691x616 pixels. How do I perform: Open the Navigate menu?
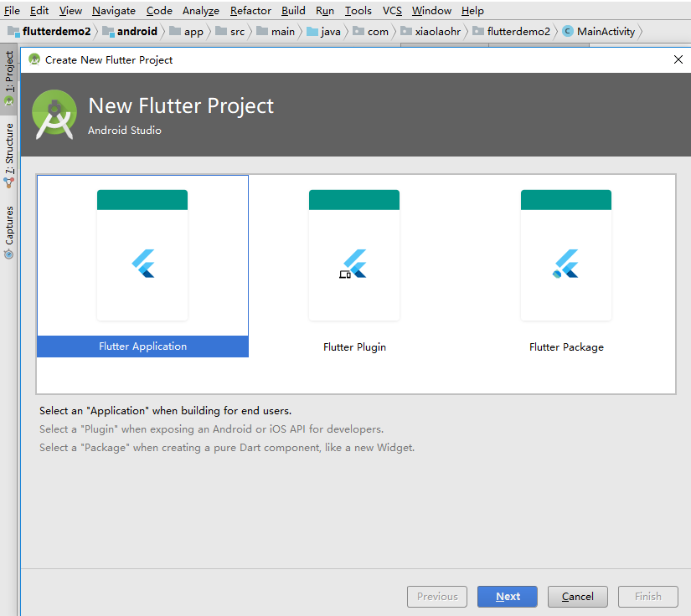[114, 11]
